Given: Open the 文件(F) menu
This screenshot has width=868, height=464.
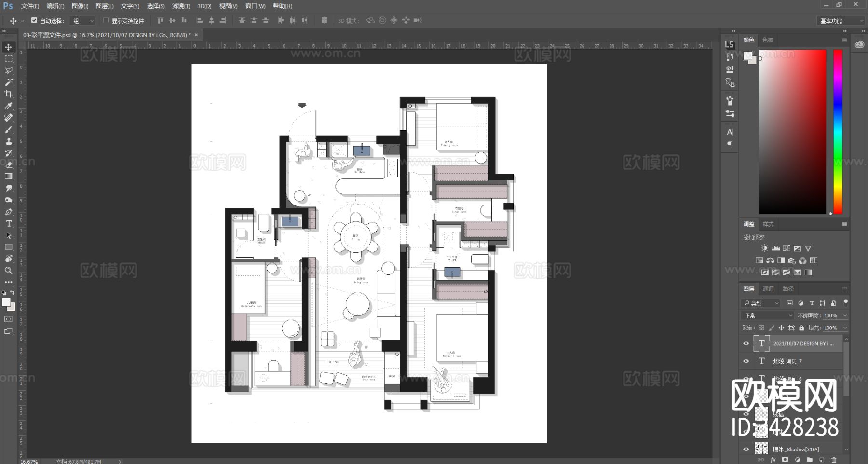Looking at the screenshot, I should [30, 6].
